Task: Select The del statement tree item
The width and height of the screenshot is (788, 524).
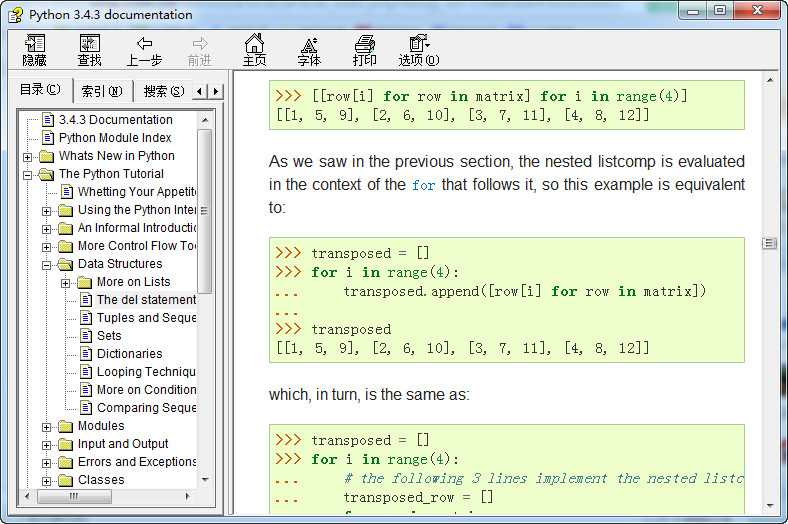Action: [146, 300]
